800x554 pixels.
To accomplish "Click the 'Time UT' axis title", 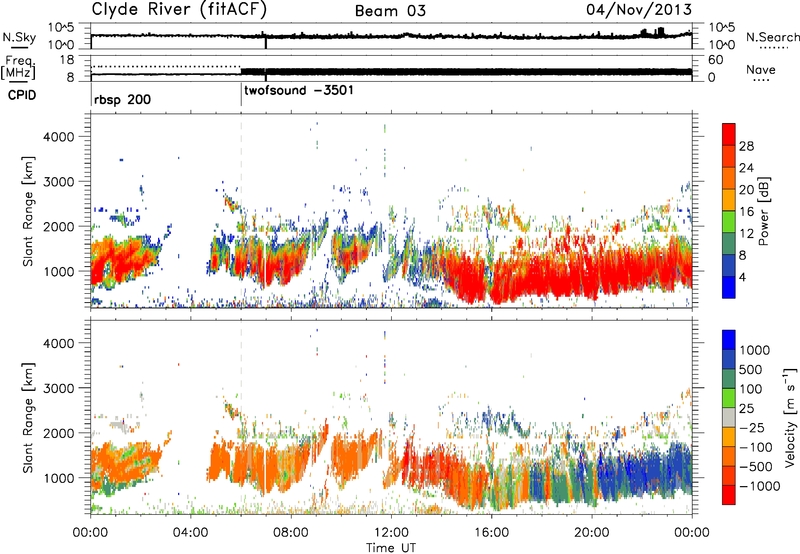I will pyautogui.click(x=391, y=547).
